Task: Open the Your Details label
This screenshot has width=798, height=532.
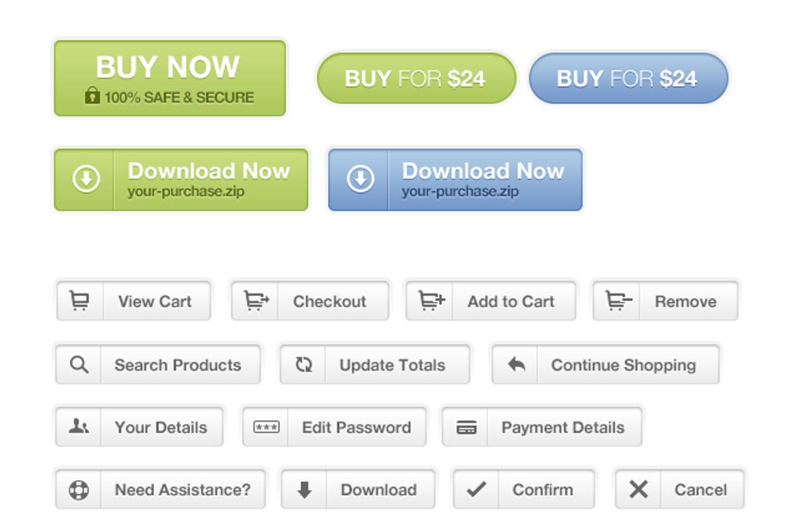Action: 161,428
